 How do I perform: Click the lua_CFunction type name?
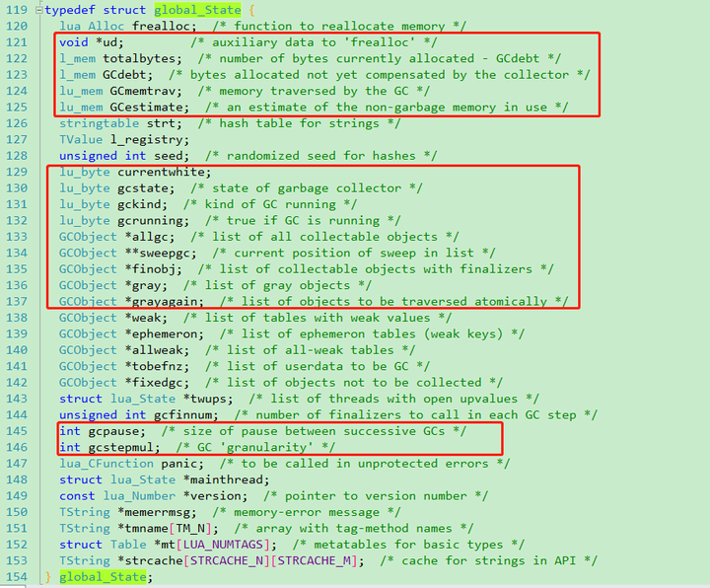106,464
